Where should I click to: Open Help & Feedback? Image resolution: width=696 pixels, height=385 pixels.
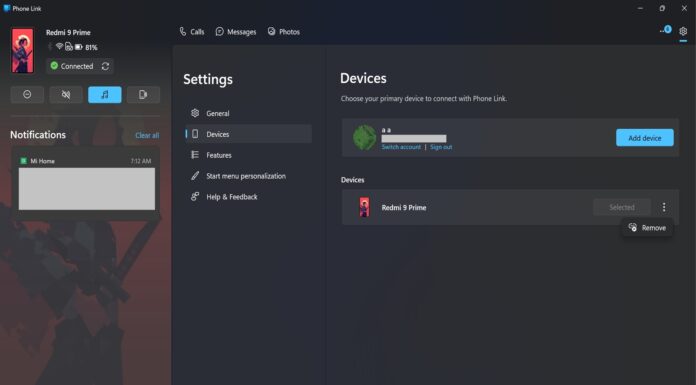coord(249,197)
